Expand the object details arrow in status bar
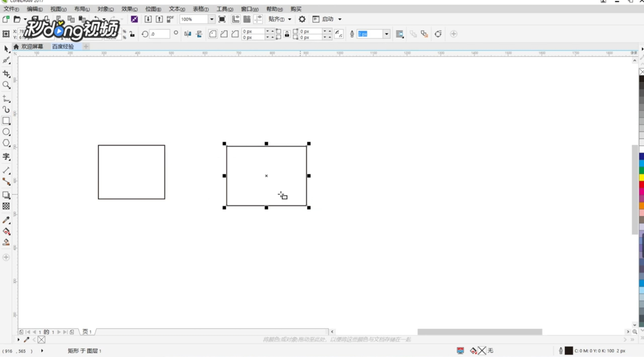 pyautogui.click(x=42, y=351)
